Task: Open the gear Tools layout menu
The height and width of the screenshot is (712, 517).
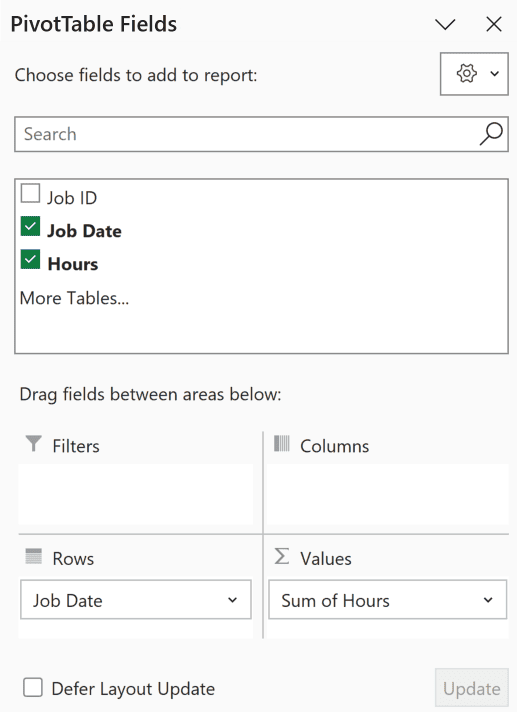Action: pos(474,74)
